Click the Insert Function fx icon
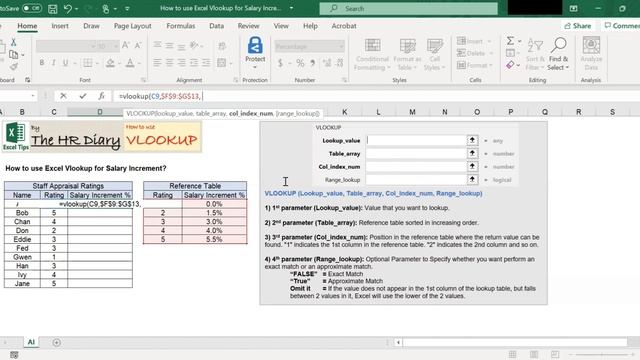Viewport: 640px width, 360px height. [102, 96]
